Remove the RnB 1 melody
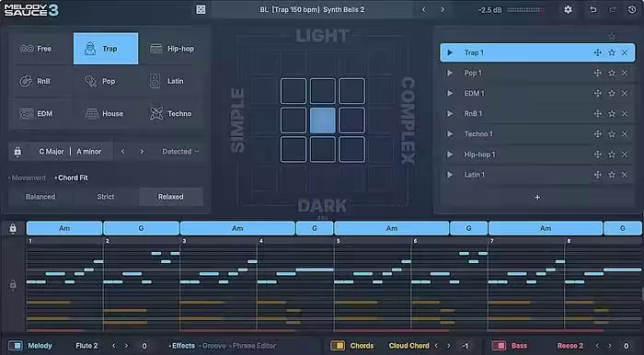Screen dimensions: 644x355 pos(625,113)
